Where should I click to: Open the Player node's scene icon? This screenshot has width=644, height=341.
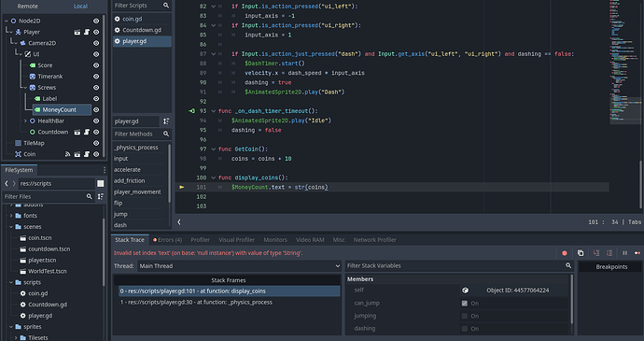pos(77,32)
